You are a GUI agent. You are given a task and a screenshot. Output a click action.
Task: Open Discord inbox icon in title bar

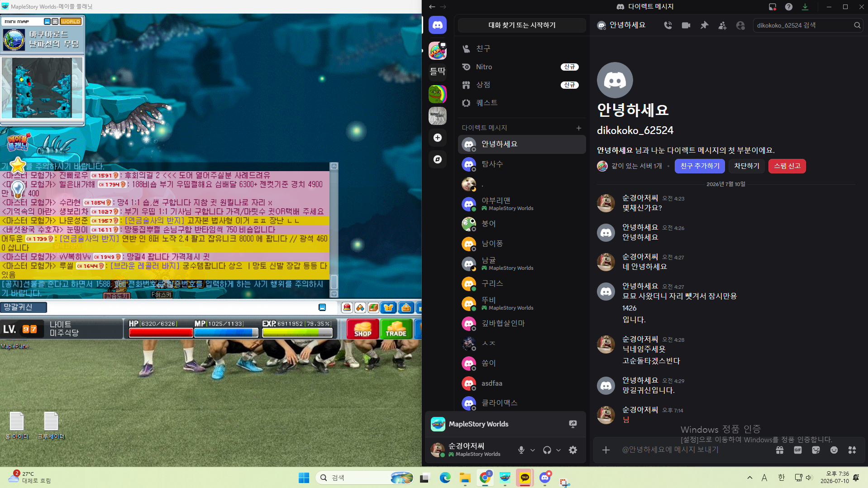(773, 7)
